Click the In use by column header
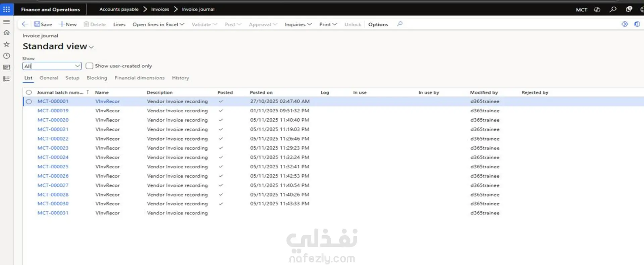The height and width of the screenshot is (265, 644). tap(429, 92)
